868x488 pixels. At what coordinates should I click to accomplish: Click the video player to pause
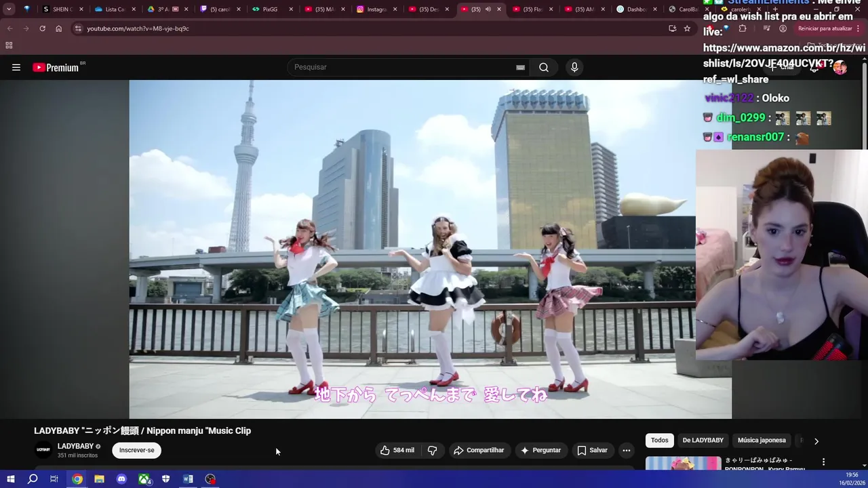click(430, 249)
